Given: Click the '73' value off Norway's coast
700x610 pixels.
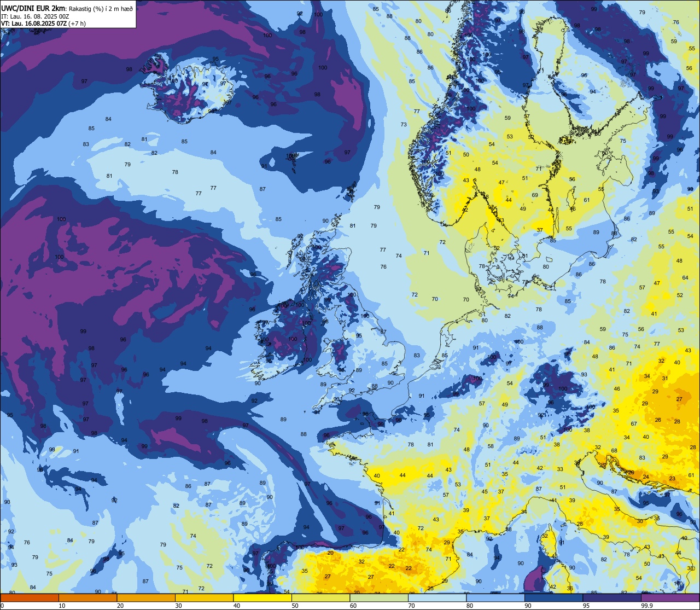Looking at the screenshot, I should tap(404, 124).
